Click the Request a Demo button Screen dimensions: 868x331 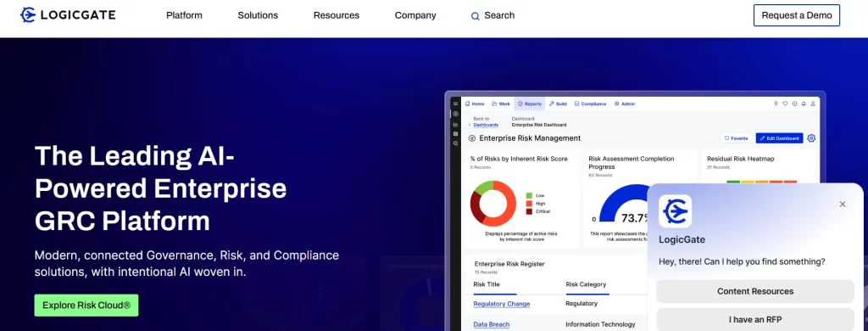coord(797,15)
